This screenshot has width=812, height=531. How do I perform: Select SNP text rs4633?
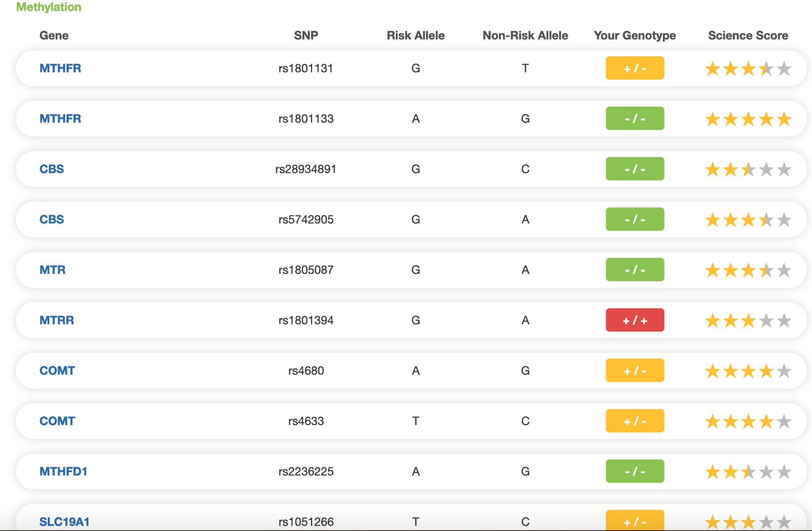[306, 421]
